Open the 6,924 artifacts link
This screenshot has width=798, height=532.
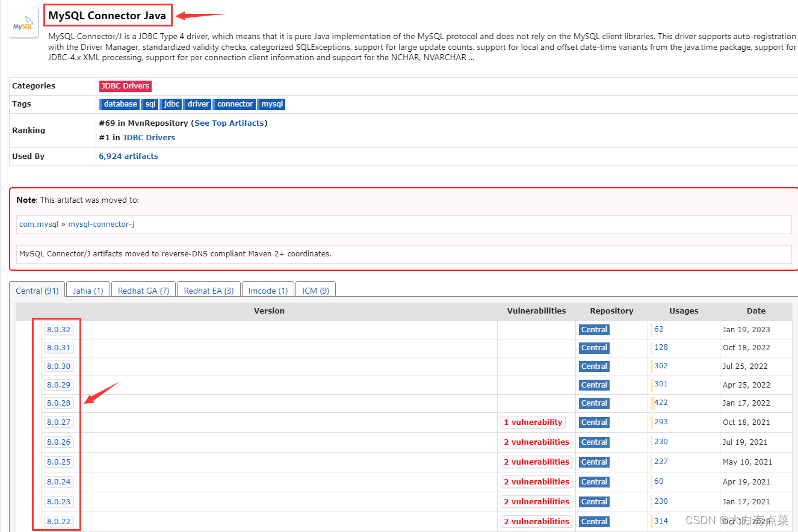tap(128, 156)
